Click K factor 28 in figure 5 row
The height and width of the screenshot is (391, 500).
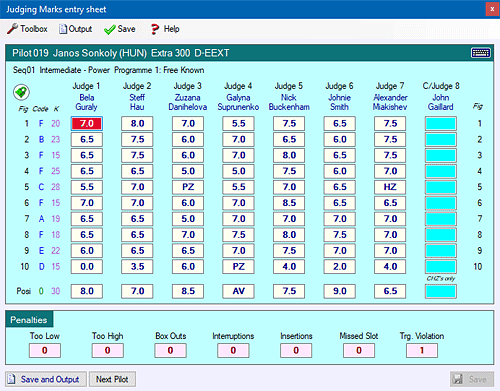[x=55, y=187]
